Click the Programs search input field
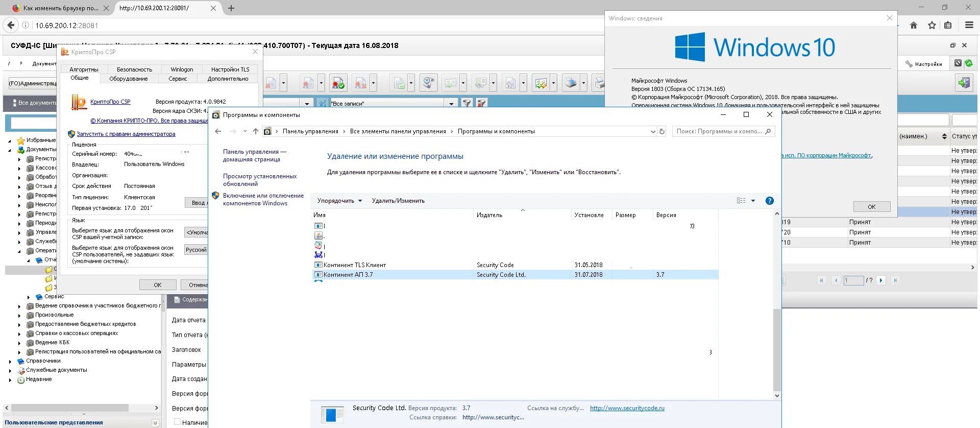 [723, 131]
